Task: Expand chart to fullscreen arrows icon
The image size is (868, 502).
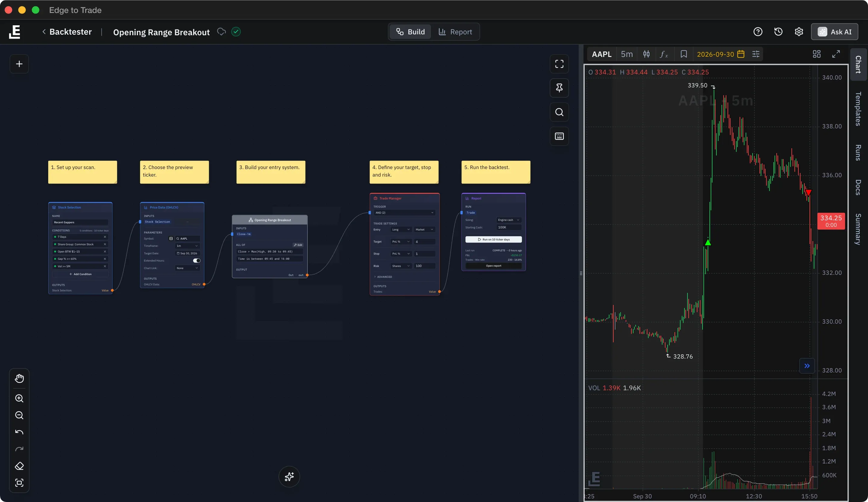Action: [x=836, y=54]
